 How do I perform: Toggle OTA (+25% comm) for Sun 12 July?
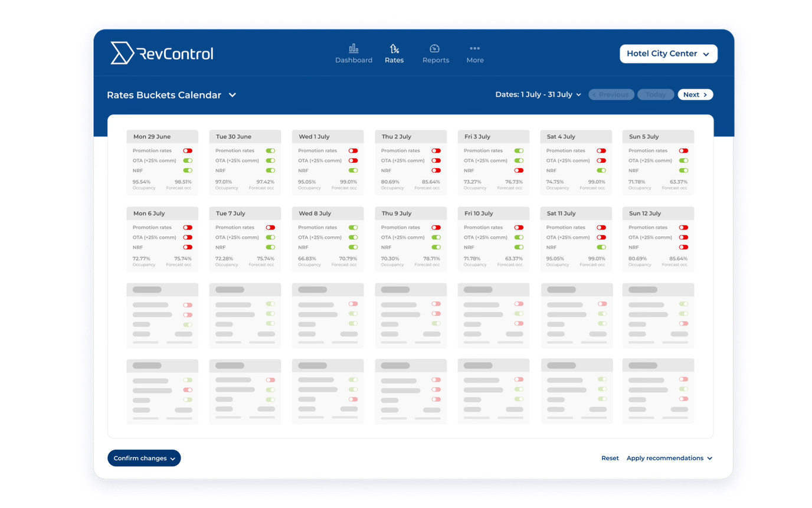pyautogui.click(x=683, y=237)
